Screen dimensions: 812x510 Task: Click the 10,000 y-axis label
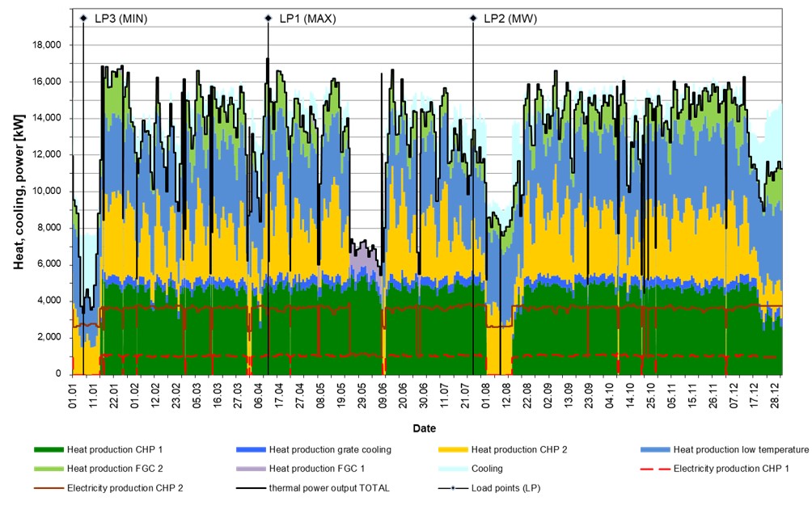pos(47,191)
